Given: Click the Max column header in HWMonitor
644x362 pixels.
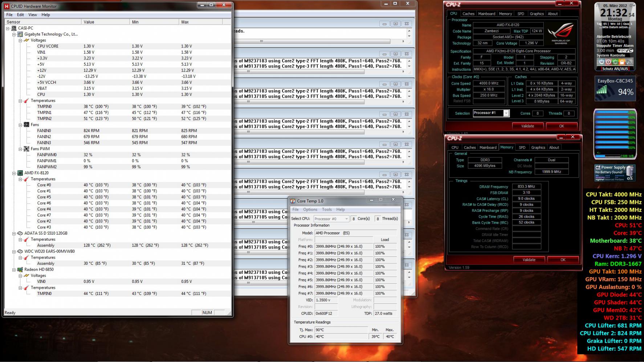Looking at the screenshot, I should coord(201,22).
